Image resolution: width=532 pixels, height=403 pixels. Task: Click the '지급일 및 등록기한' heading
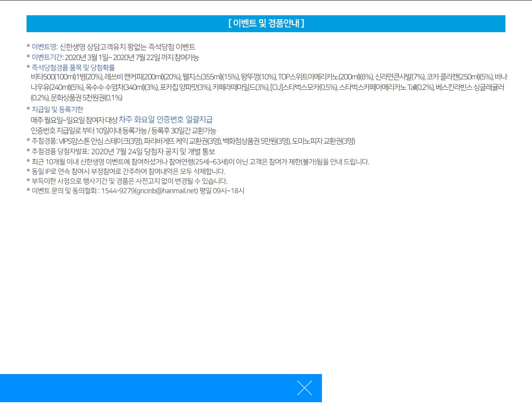(58, 109)
